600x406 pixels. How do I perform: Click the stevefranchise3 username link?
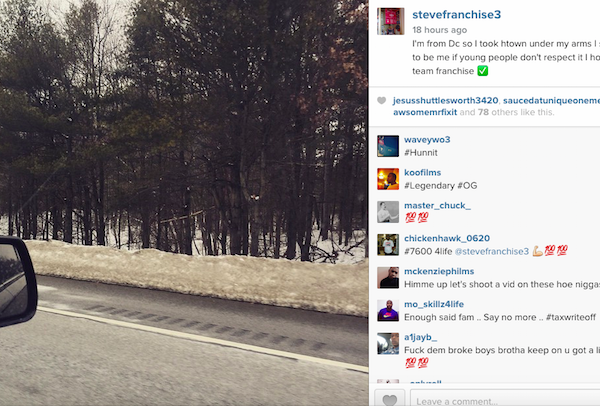pos(457,15)
